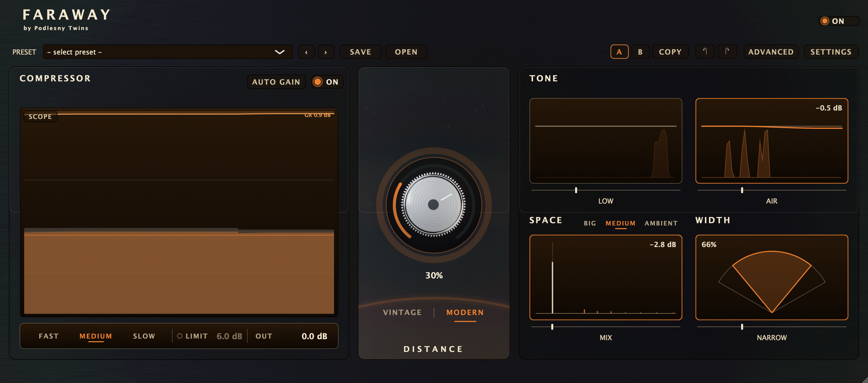The width and height of the screenshot is (868, 383).
Task: Click the LOW tone graph display
Action: click(606, 141)
